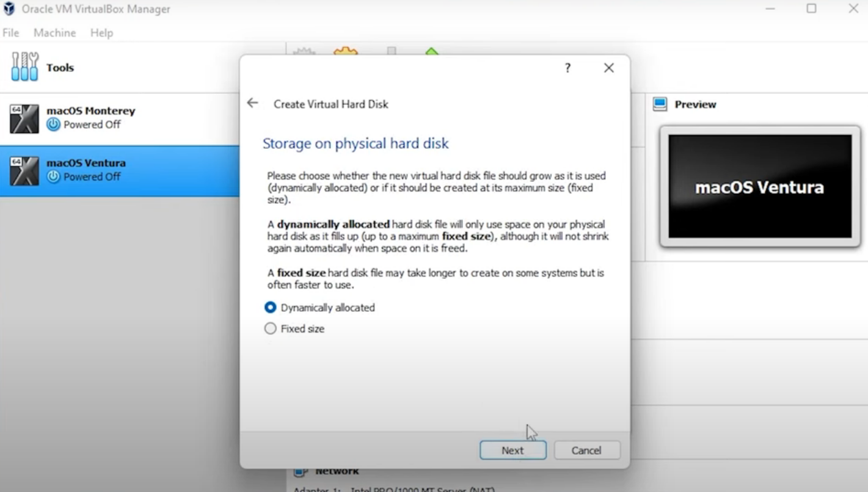The width and height of the screenshot is (868, 492).
Task: Click the macOS Ventura preview thumbnail
Action: 760,187
